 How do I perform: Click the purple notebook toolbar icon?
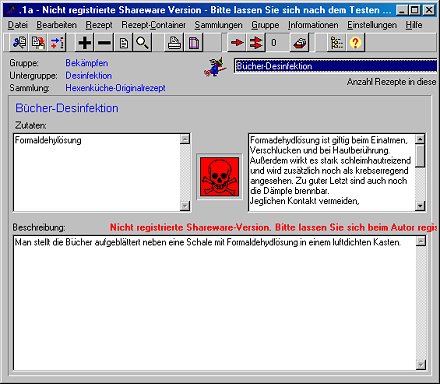point(193,43)
